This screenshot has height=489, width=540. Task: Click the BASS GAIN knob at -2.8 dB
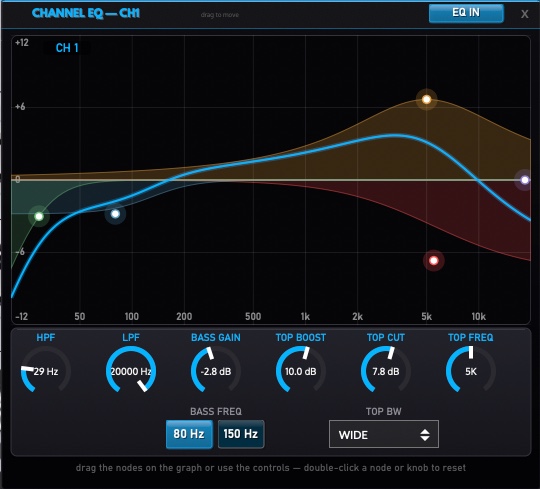[216, 371]
